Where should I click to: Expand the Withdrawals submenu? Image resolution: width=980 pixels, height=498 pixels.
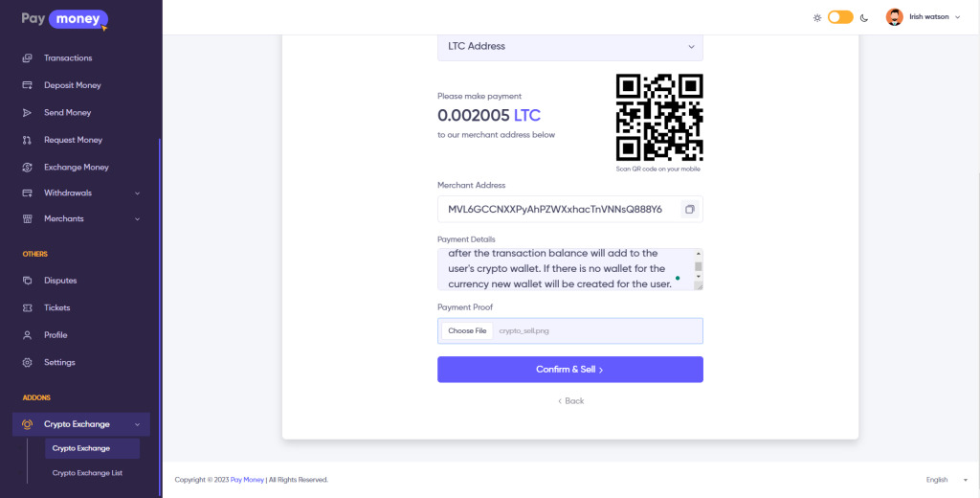point(137,193)
